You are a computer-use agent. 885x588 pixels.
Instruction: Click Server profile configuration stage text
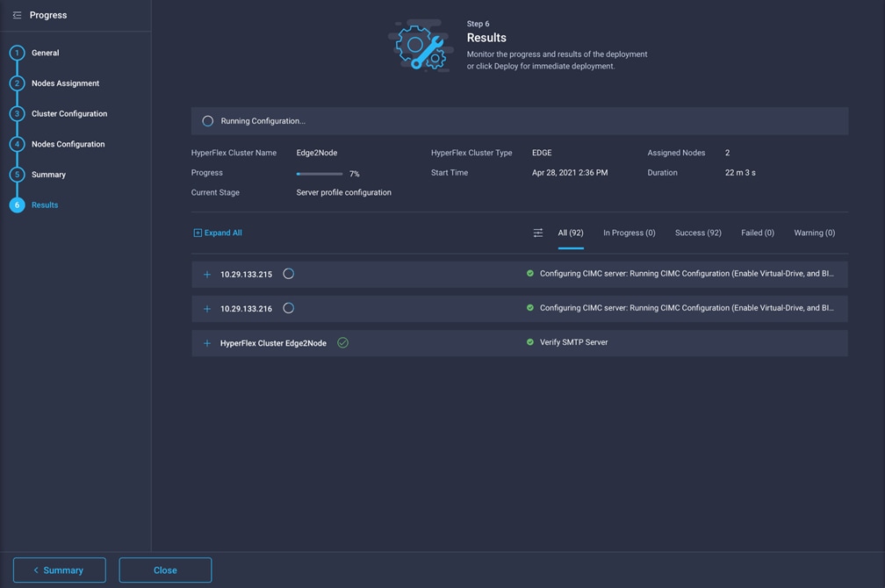click(344, 192)
